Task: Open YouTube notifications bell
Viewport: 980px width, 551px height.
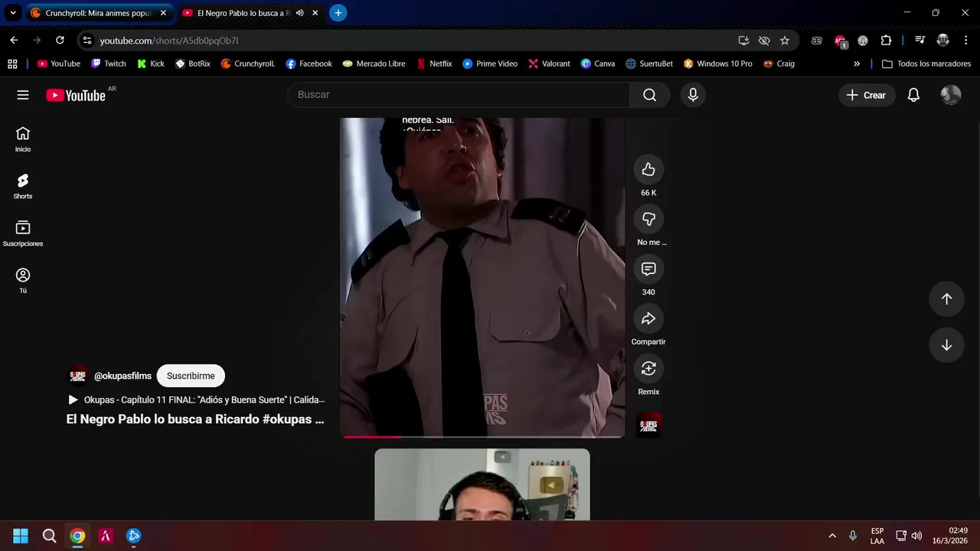Action: click(x=913, y=95)
